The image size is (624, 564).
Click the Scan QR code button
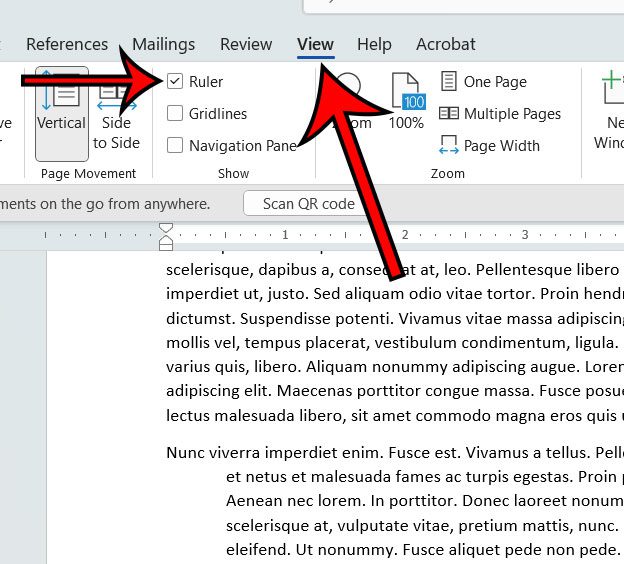308,203
